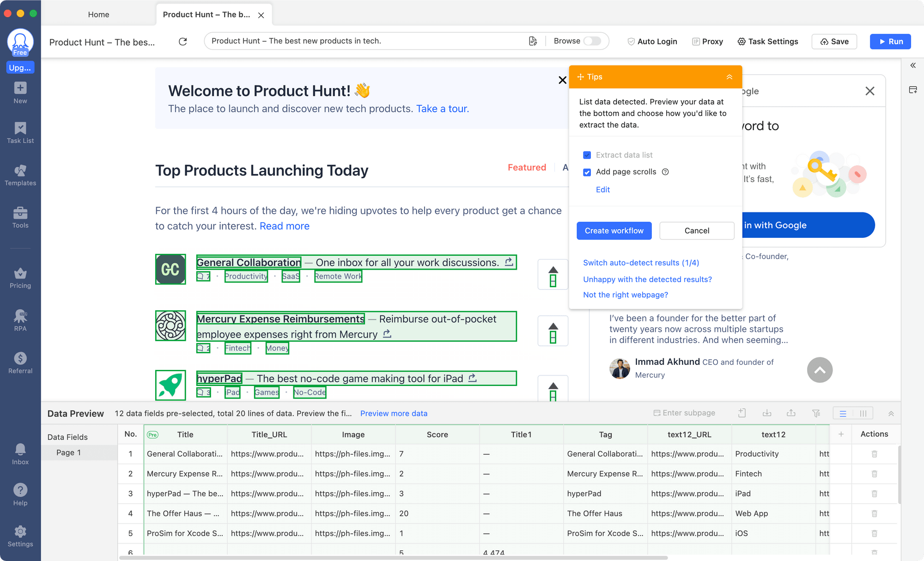
Task: Open Tools in the sidebar
Action: coord(20,217)
